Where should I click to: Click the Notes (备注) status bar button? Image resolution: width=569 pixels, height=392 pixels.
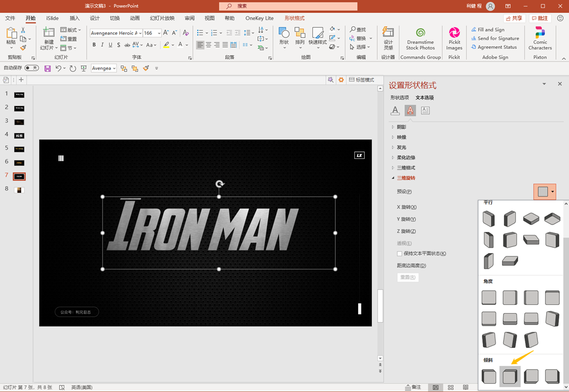click(x=414, y=387)
